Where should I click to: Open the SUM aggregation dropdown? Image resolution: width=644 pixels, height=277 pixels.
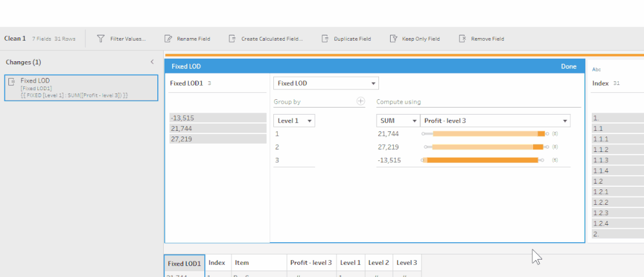click(x=398, y=120)
